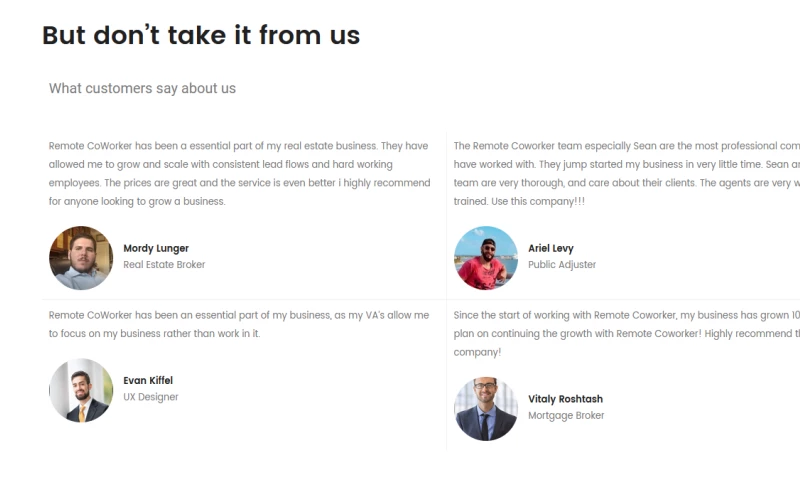Click Mordy Lunger's profile photo

point(81,258)
